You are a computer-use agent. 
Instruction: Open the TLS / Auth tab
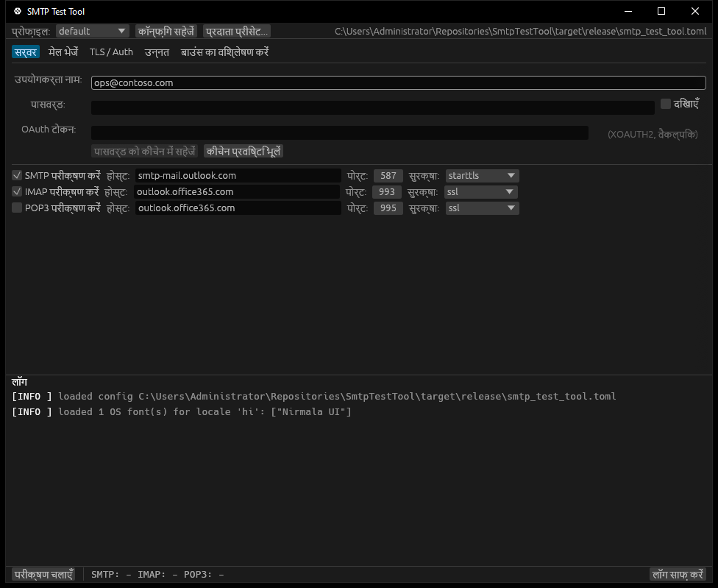pyautogui.click(x=111, y=52)
